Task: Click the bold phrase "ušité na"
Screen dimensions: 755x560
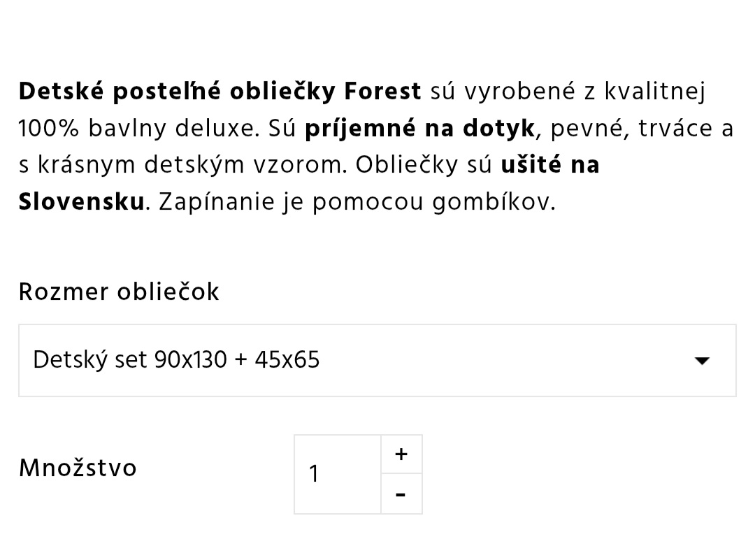Action: tap(550, 166)
